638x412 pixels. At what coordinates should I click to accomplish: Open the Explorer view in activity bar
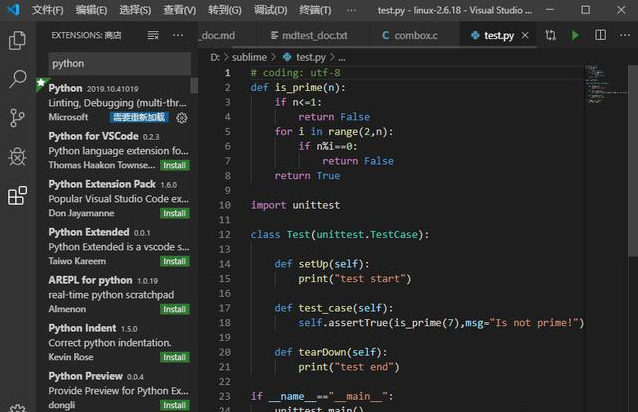(17, 40)
